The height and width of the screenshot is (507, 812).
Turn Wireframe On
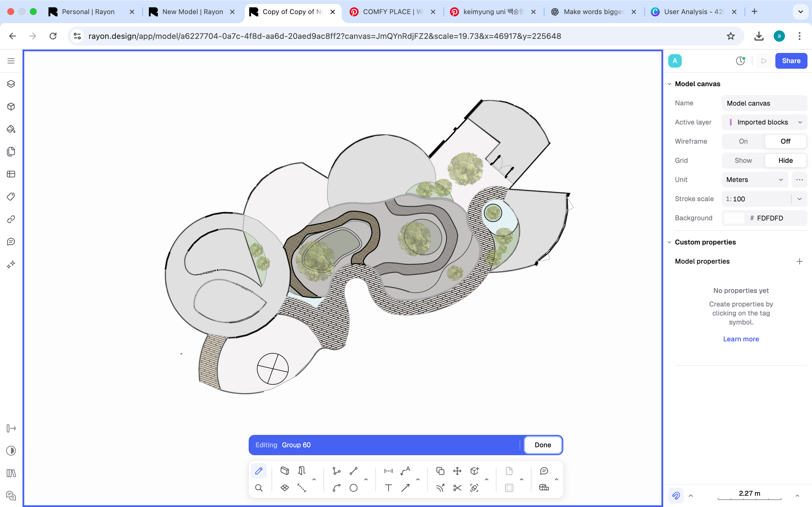click(x=743, y=141)
